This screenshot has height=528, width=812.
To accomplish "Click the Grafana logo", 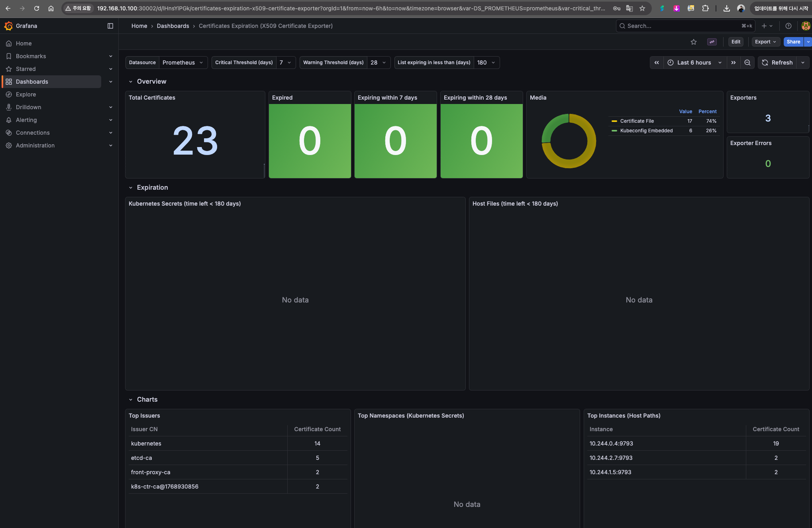I will coord(8,26).
